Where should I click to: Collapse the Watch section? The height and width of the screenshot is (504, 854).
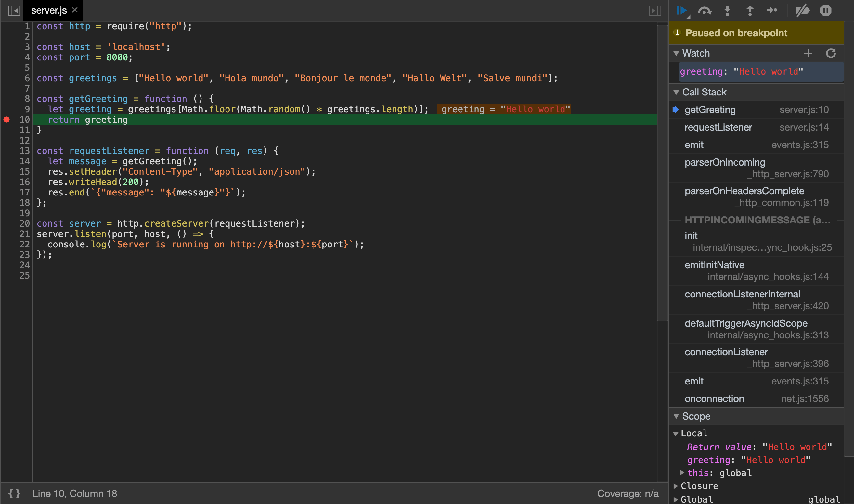(676, 53)
